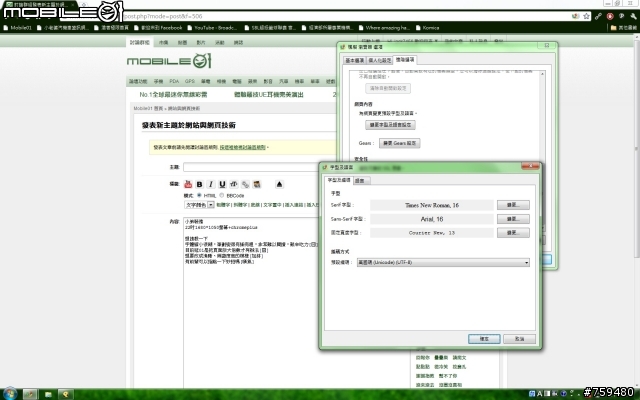
Task: Click the Cancel button in fonts dialog
Action: [519, 339]
